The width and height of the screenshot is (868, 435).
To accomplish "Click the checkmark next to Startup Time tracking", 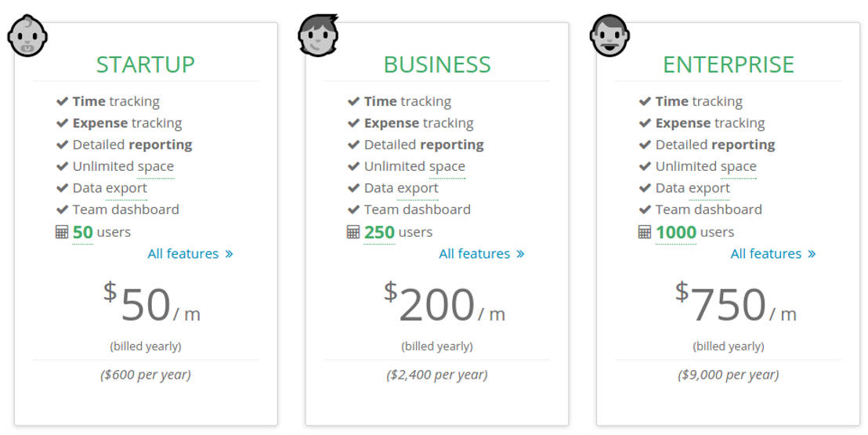I will tap(62, 101).
